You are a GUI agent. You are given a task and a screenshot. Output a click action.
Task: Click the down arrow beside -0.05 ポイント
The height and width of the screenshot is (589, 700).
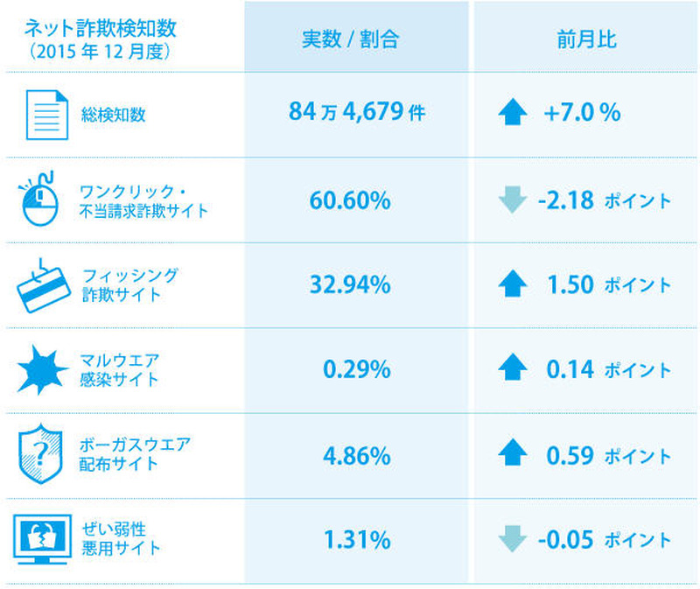click(x=512, y=541)
